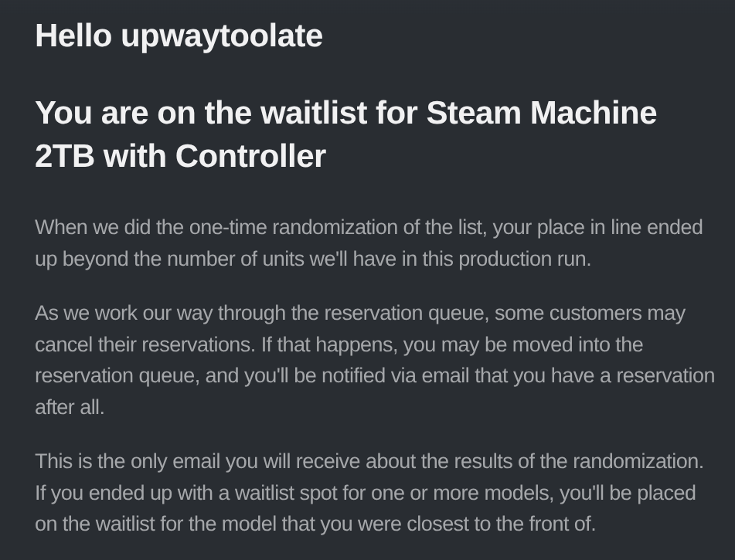Click the phrase 'cancel their reservations.'
The height and width of the screenshot is (560, 735).
coord(145,345)
